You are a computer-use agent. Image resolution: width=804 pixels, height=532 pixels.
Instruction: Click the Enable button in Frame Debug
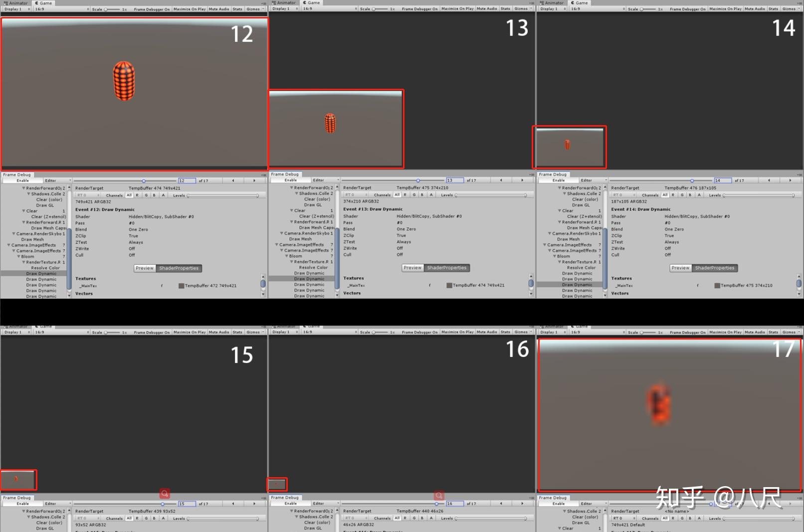point(22,180)
